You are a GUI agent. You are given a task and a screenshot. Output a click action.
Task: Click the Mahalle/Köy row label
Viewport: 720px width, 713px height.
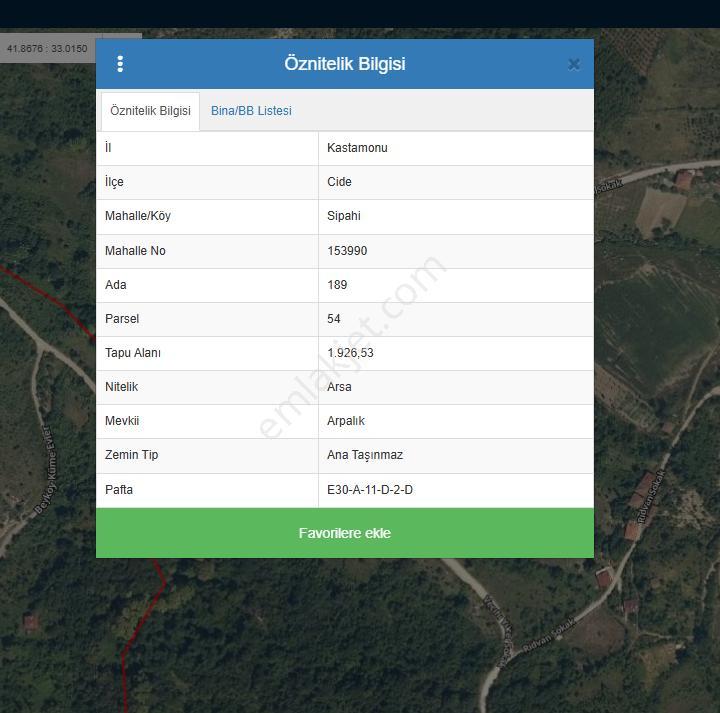(x=138, y=216)
